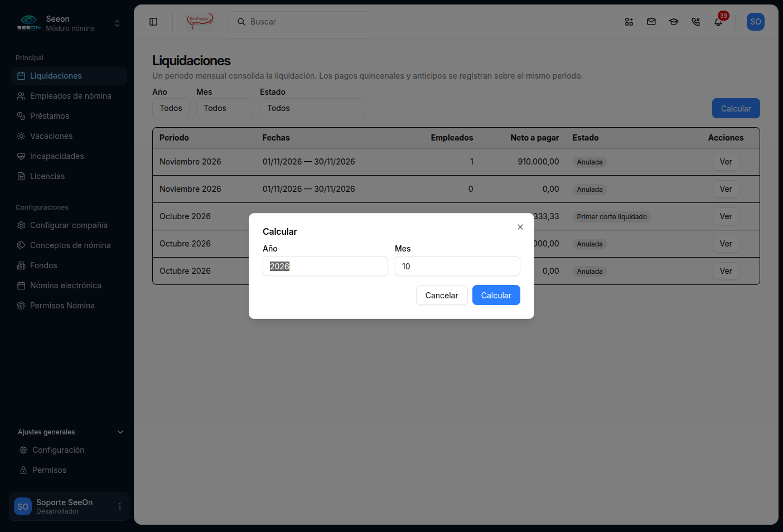Close the Calcular dialog with the X

point(520,227)
